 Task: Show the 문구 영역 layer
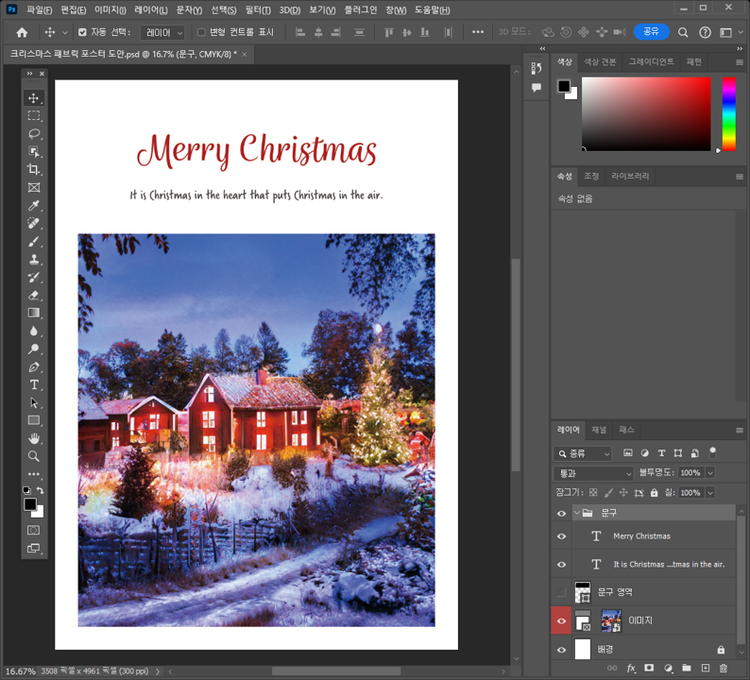(x=561, y=592)
